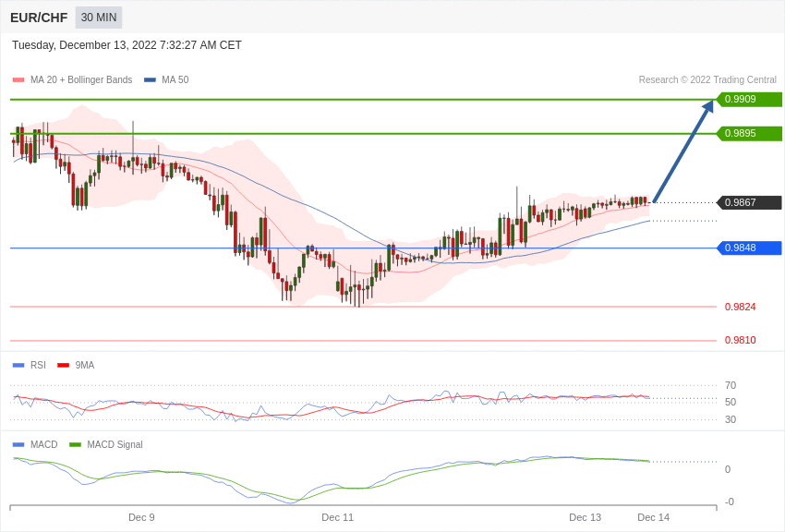Image resolution: width=785 pixels, height=532 pixels.
Task: Click the green MACD Signal legend swatch
Action: pos(75,444)
